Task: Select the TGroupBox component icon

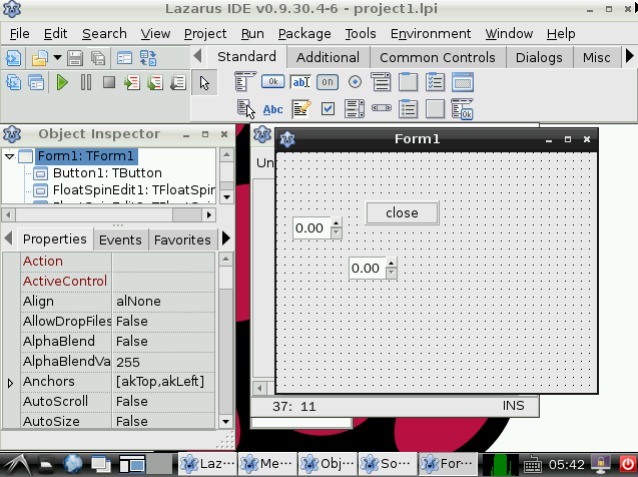Action: (x=408, y=82)
